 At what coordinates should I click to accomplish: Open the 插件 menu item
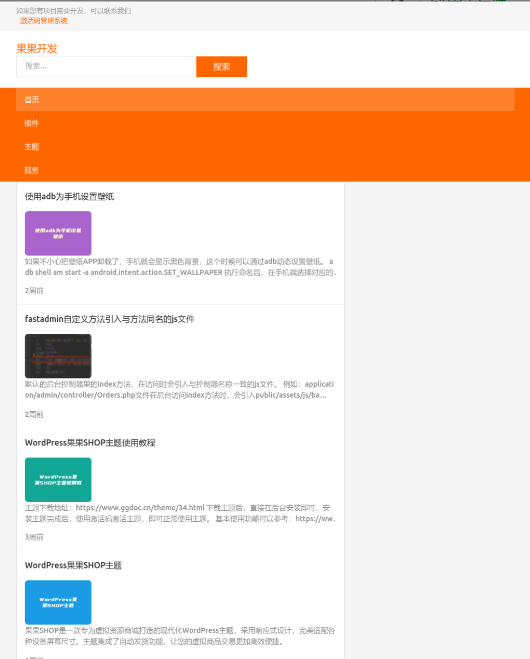pyautogui.click(x=32, y=123)
